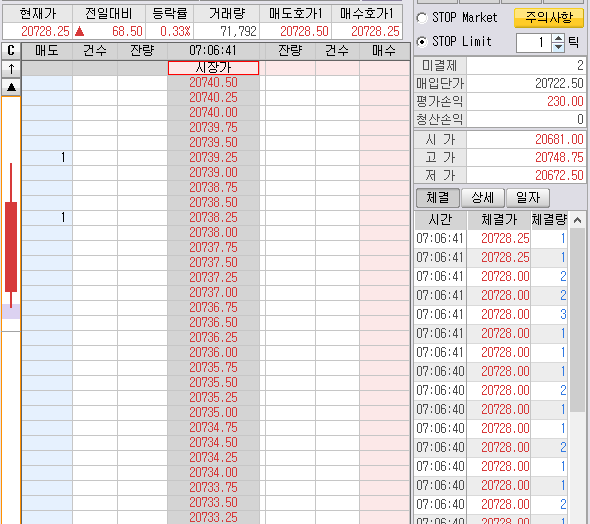Screen dimensions: 590x524
Task: Click the 등락률 value 0.33%
Action: coord(175,31)
